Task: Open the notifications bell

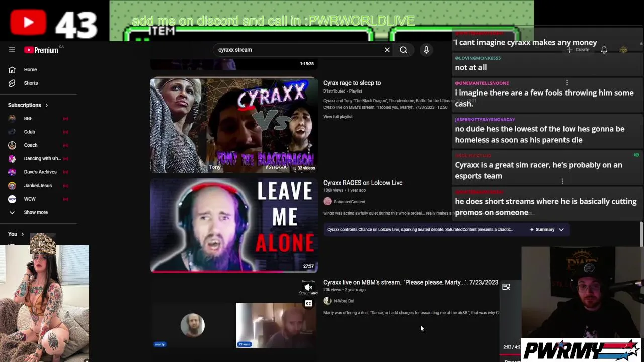Action: (x=604, y=50)
